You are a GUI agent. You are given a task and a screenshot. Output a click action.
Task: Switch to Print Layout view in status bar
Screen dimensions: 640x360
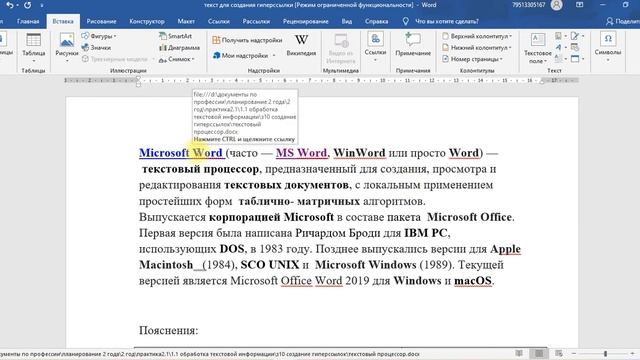click(539, 353)
